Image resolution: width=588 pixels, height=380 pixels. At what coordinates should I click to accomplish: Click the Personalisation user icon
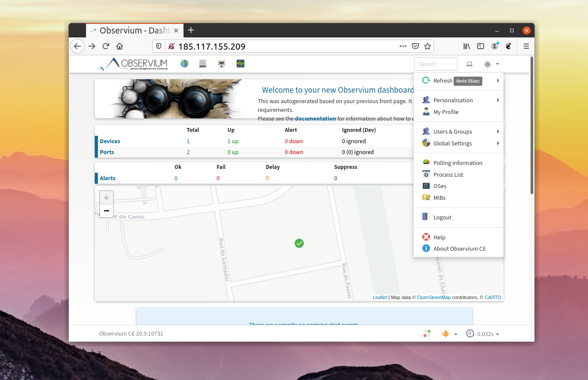(x=426, y=100)
